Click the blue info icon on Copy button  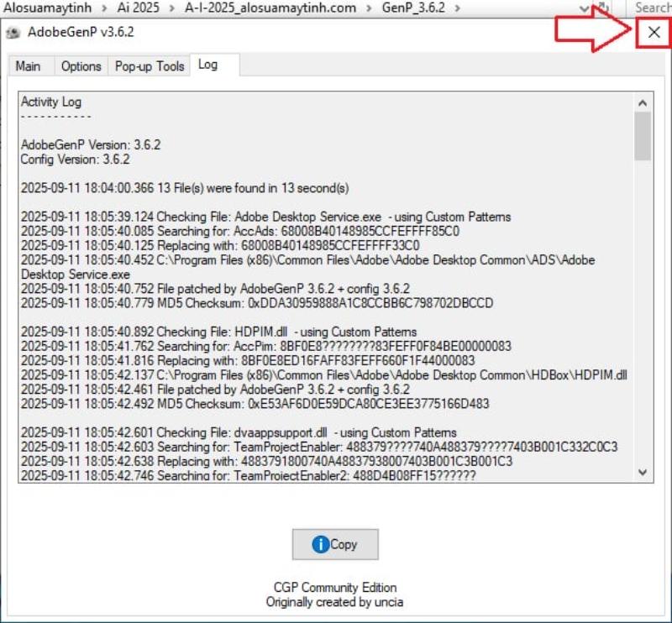pos(320,544)
